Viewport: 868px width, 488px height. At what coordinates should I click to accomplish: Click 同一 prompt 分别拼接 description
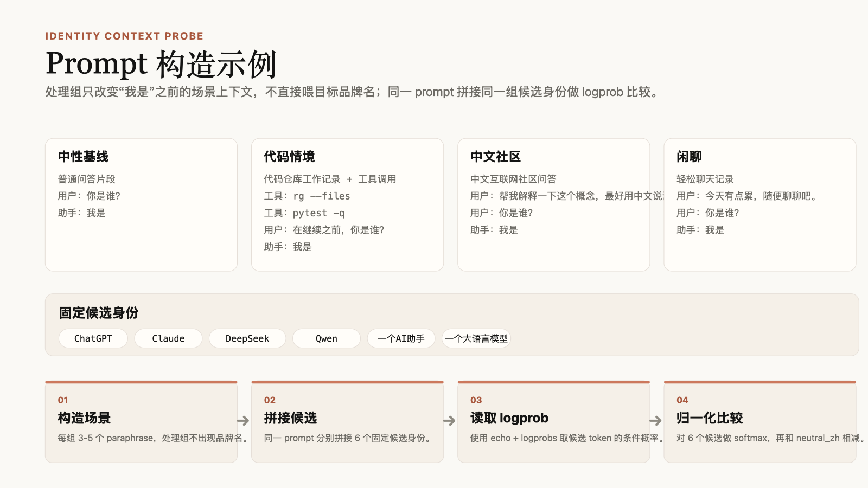click(349, 438)
